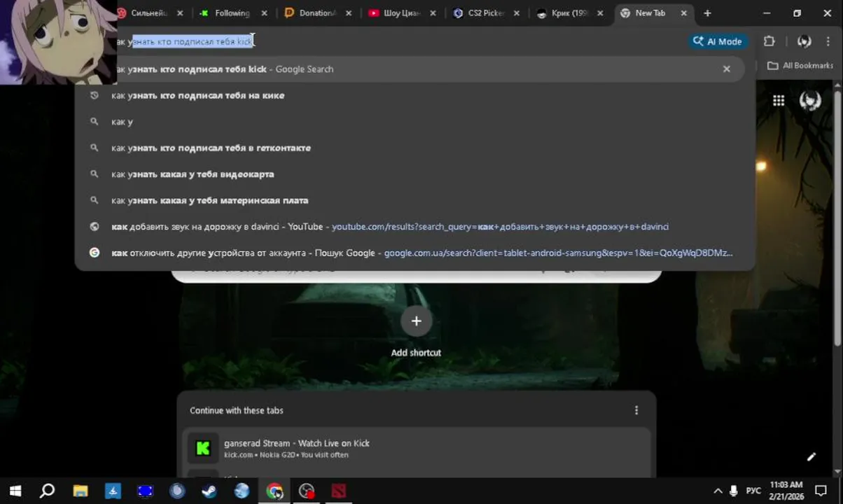The width and height of the screenshot is (843, 504).
Task: Open Google Chrome from the taskbar
Action: (x=274, y=491)
